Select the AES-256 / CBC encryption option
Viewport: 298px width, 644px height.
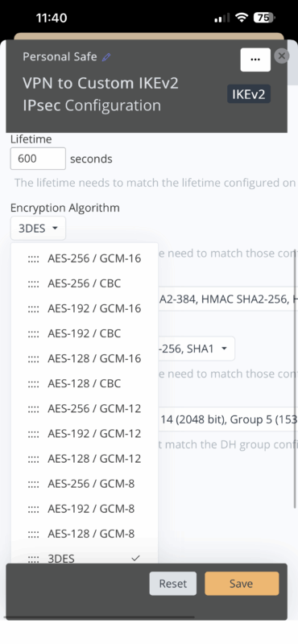pyautogui.click(x=85, y=283)
